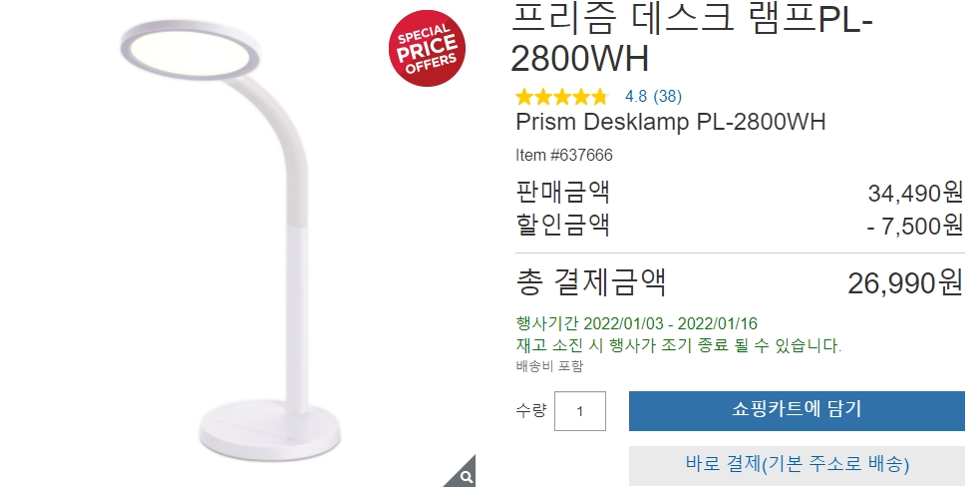This screenshot has width=980, height=489.
Task: Click 바로 결제(기본 주소로 배송) button
Action: (x=797, y=465)
